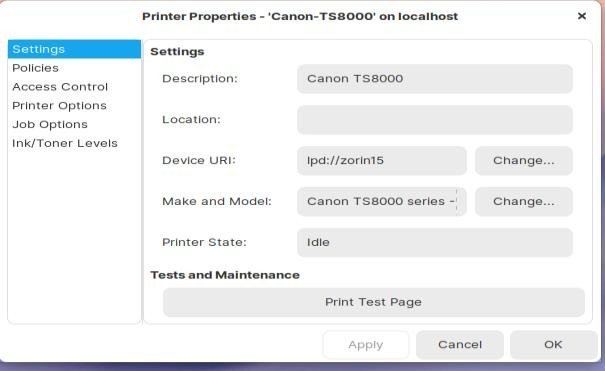Image resolution: width=605 pixels, height=371 pixels.
Task: Click the Description text field
Action: (x=435, y=79)
